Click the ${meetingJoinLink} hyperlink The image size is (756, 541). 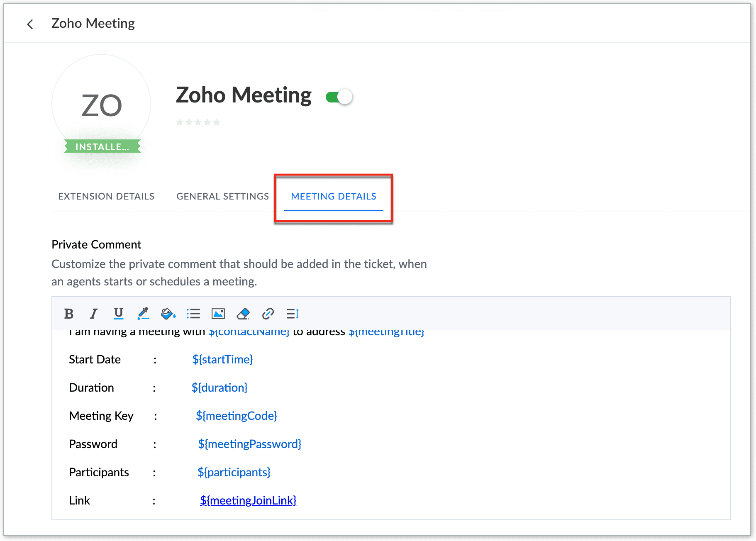[248, 500]
